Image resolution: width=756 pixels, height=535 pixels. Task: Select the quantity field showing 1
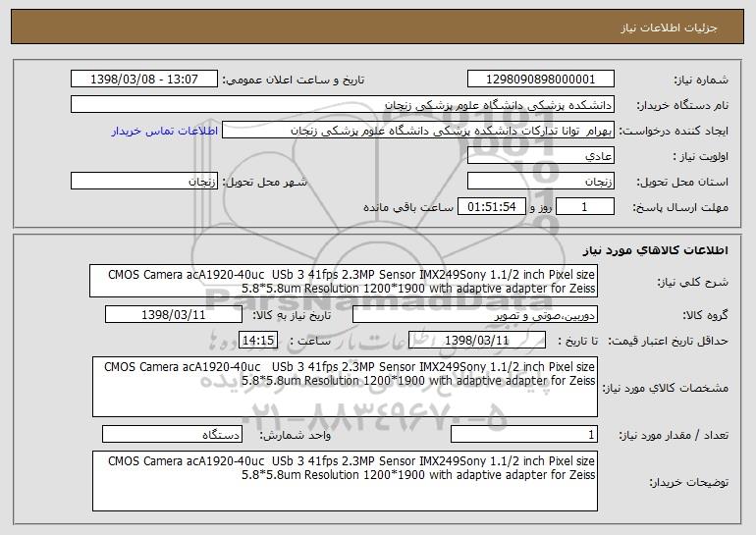tap(524, 434)
